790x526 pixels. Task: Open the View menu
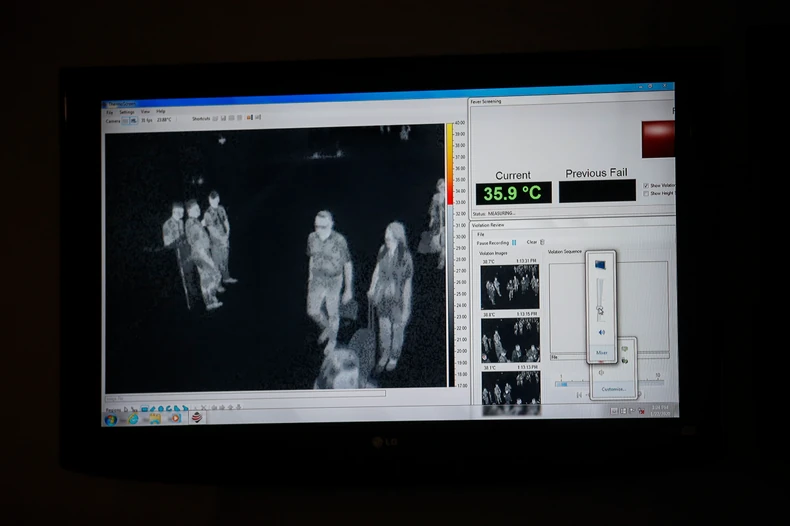click(145, 112)
